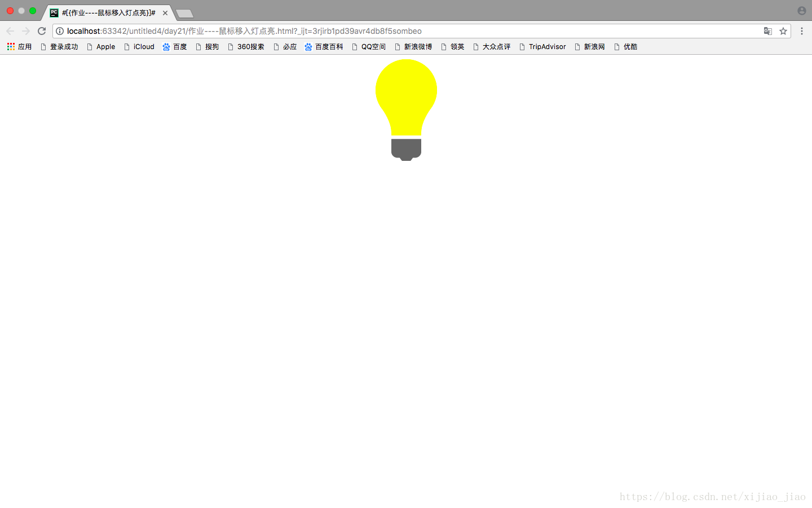Open the 百度百科 bookmark
This screenshot has width=812, height=508.
point(324,47)
